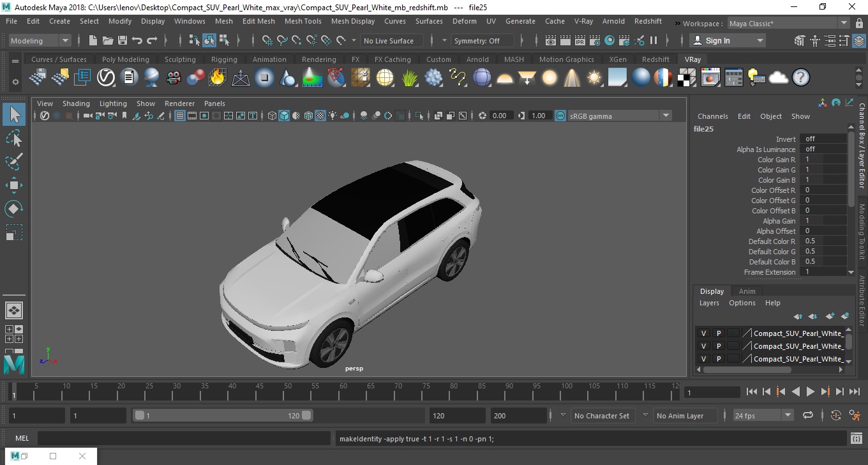Pause rendering with the pause icon
Viewport: 868px width, 465px height.
click(654, 40)
